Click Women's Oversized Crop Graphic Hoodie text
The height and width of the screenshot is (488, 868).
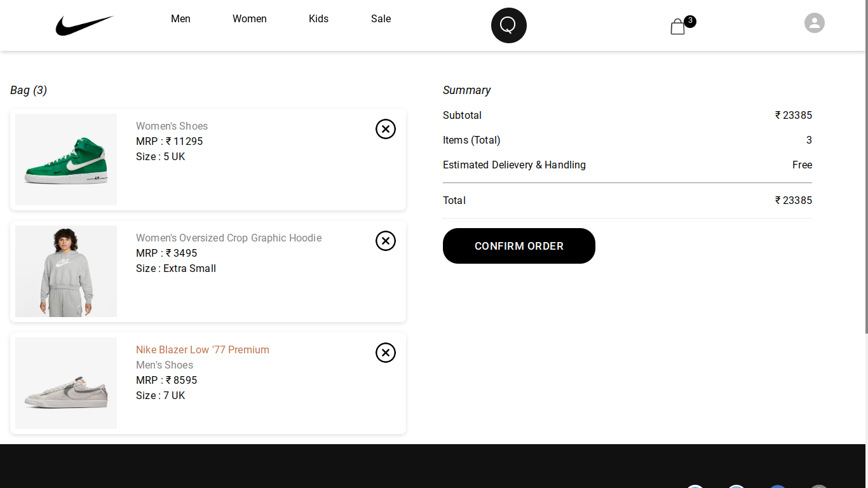click(x=229, y=238)
